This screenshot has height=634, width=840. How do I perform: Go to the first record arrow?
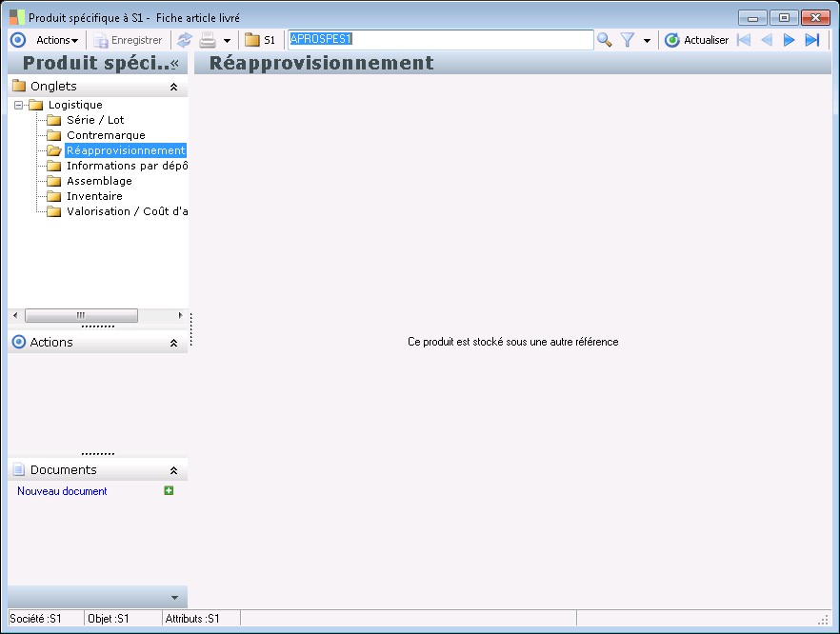(744, 40)
